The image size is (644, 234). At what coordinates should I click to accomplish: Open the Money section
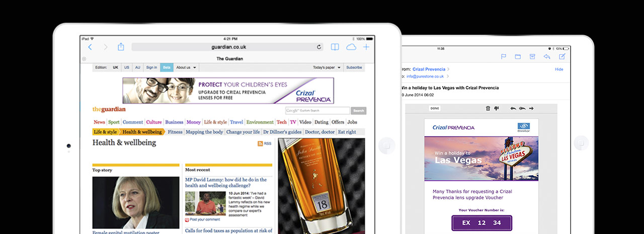pos(194,122)
